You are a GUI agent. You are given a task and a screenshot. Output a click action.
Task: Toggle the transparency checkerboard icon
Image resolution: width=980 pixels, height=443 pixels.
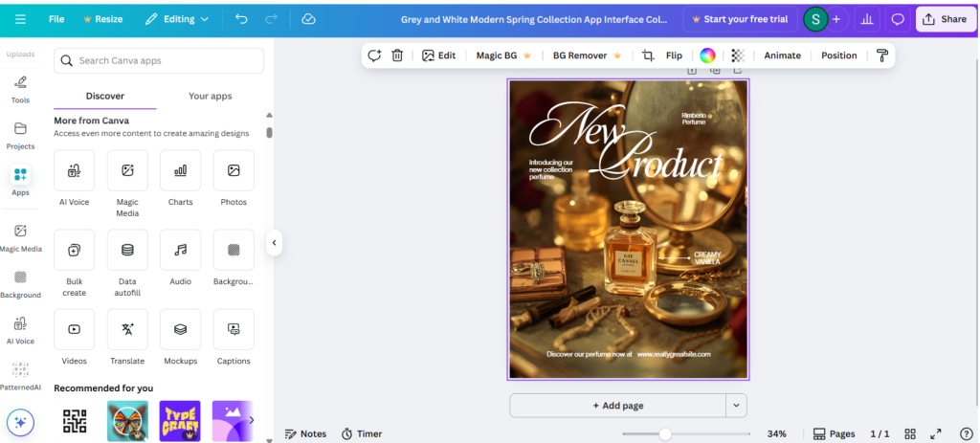(x=738, y=55)
